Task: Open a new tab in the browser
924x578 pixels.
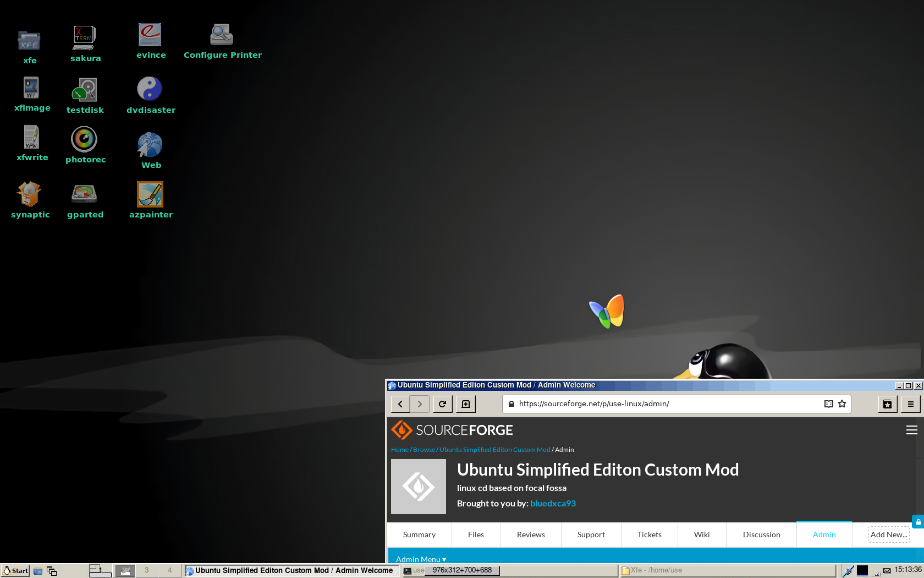Action: (466, 404)
